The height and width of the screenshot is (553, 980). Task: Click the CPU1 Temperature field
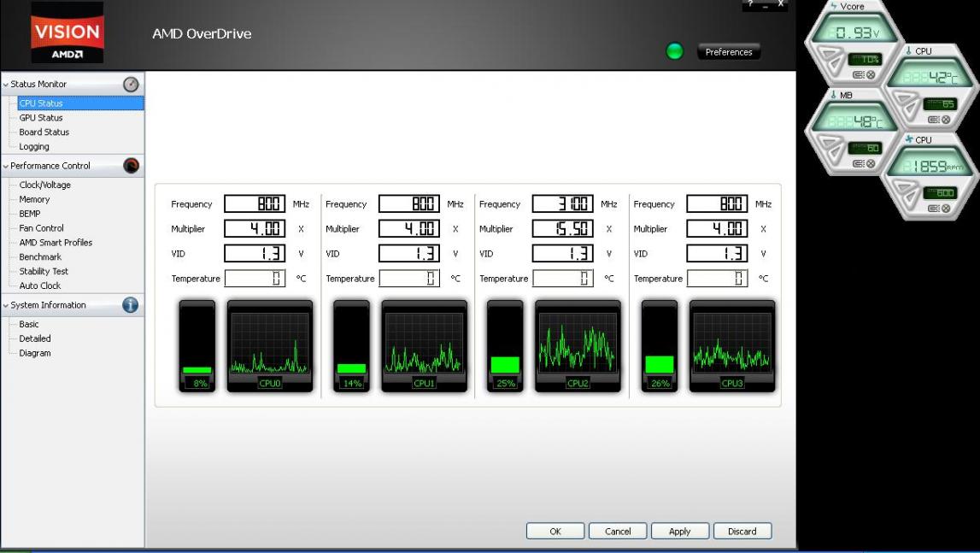[408, 279]
